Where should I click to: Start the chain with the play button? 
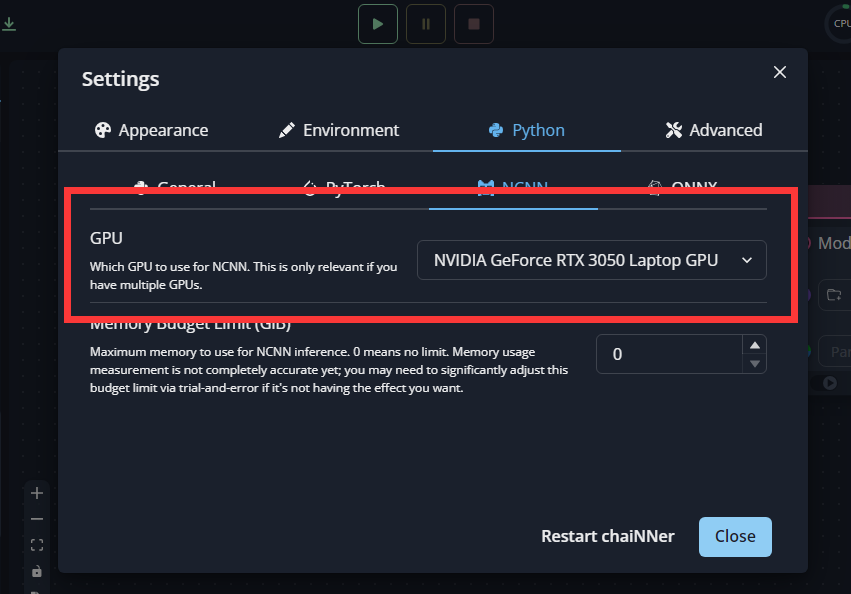[x=378, y=24]
